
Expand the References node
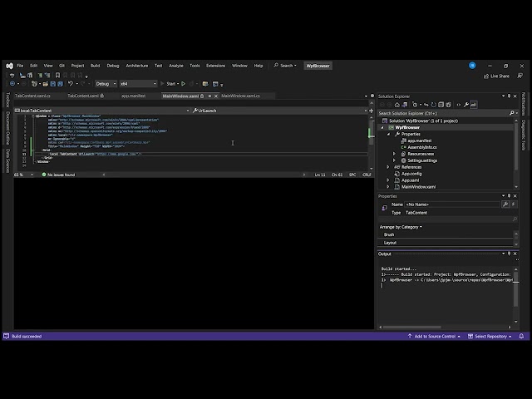point(388,167)
